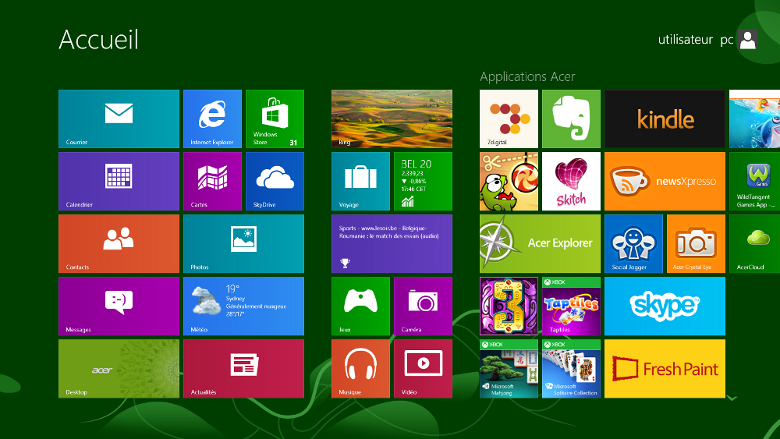
Task: Launch the Evernote elephant tile
Action: (571, 119)
